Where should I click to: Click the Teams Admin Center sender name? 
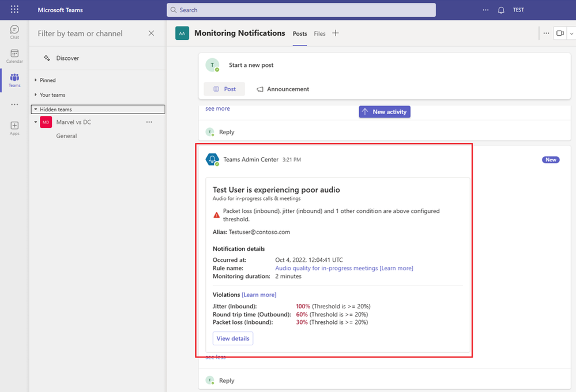point(251,160)
